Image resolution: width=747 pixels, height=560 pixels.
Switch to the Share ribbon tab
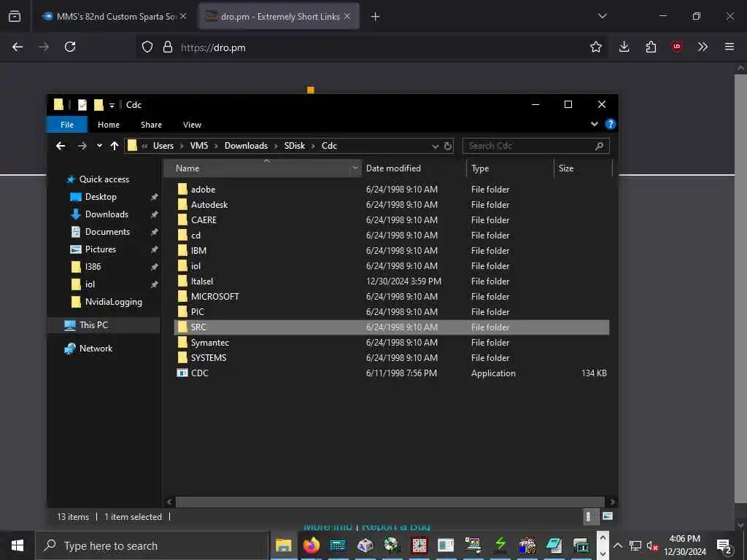point(151,125)
